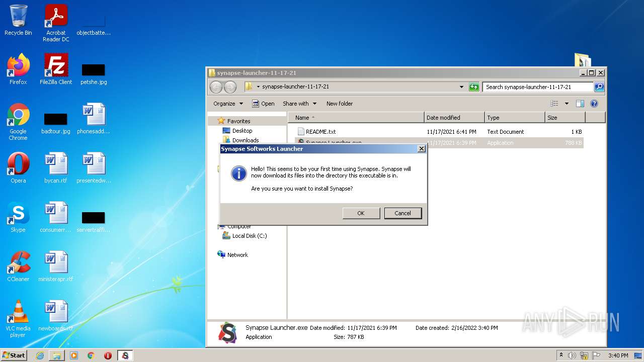This screenshot has height=362, width=644.
Task: Open the Organize menu
Action: pos(228,104)
